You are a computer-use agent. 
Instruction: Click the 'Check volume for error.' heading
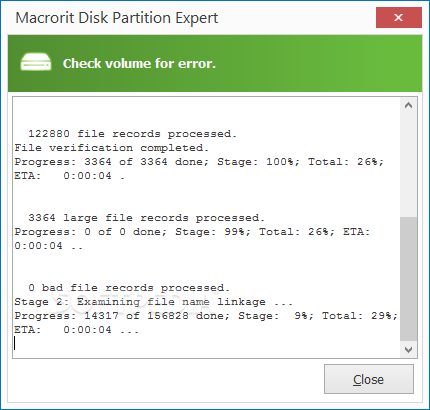pyautogui.click(x=139, y=63)
